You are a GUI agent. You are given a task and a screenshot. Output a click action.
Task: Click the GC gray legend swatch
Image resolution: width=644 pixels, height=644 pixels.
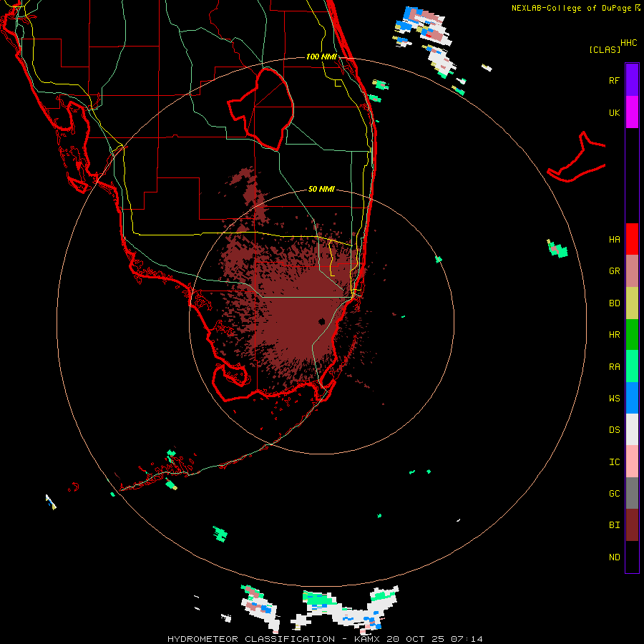(x=632, y=493)
